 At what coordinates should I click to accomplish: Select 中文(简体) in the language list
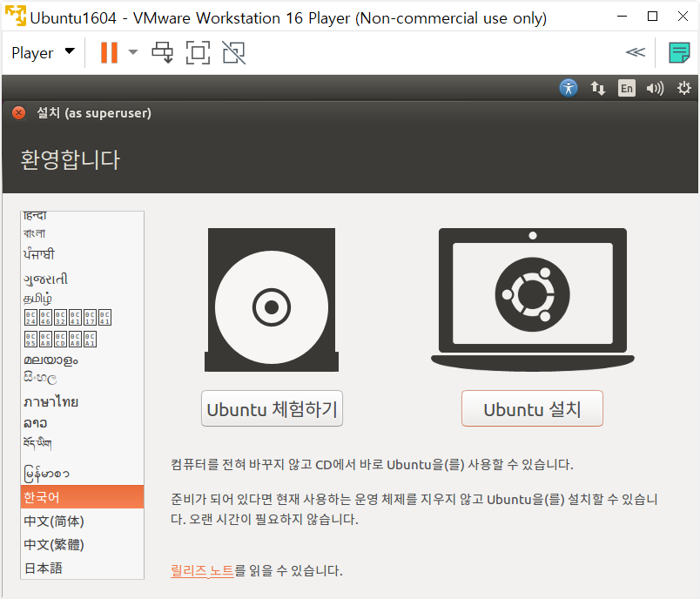[82, 521]
